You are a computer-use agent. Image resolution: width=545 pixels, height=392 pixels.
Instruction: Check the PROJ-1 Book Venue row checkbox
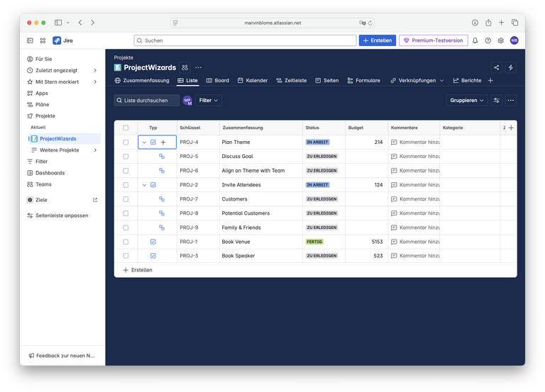point(126,242)
